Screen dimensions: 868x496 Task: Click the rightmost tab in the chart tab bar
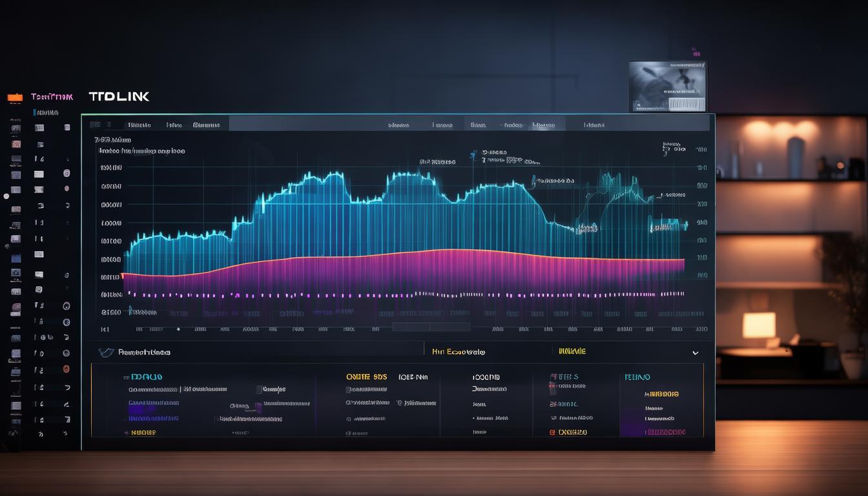click(594, 125)
